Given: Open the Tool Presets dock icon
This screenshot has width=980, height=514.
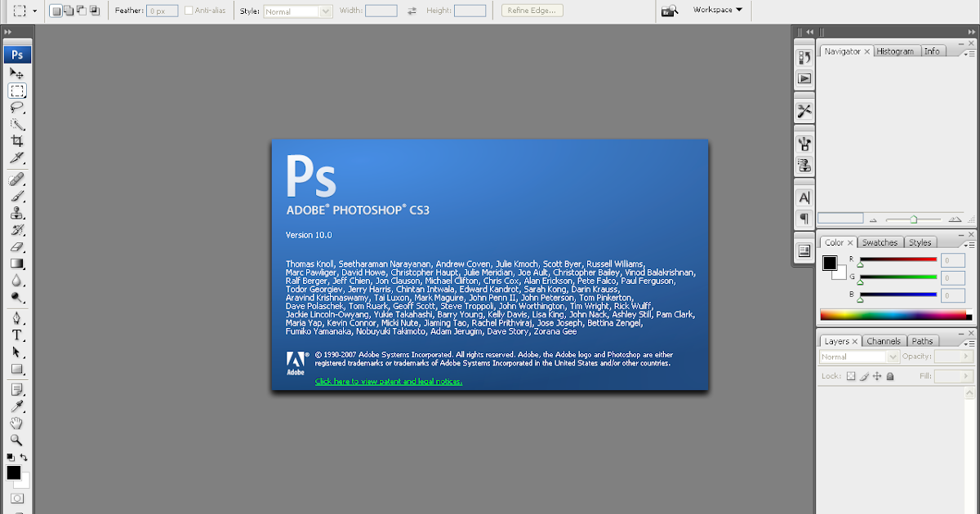Looking at the screenshot, I should (x=804, y=111).
